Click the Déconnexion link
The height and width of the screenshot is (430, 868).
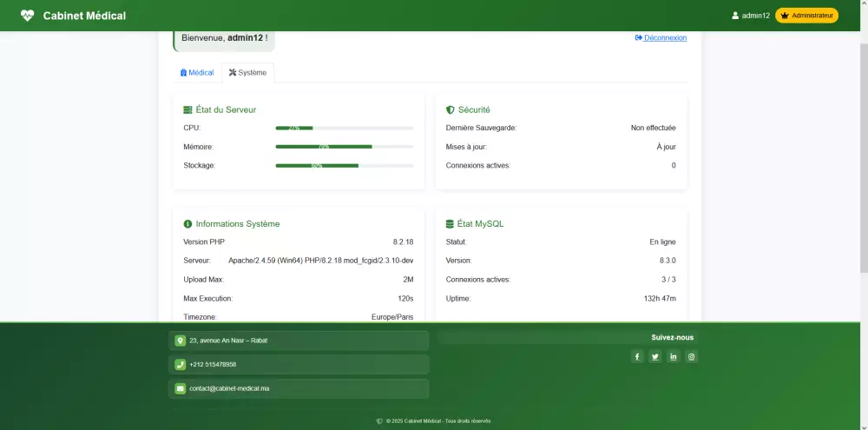tap(661, 37)
